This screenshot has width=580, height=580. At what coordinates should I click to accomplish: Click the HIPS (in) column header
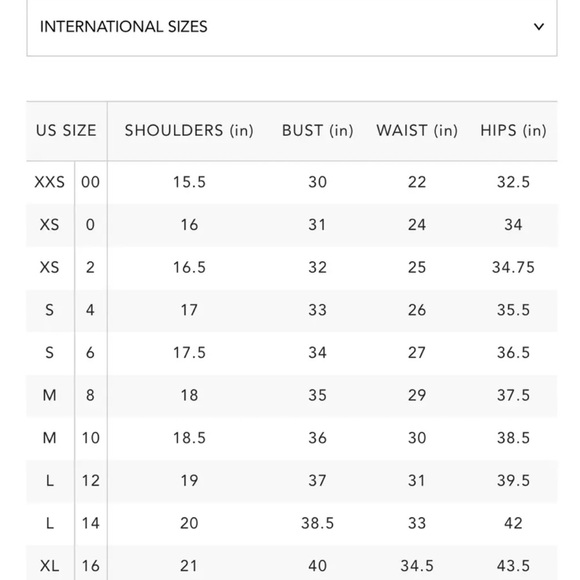pos(513,131)
